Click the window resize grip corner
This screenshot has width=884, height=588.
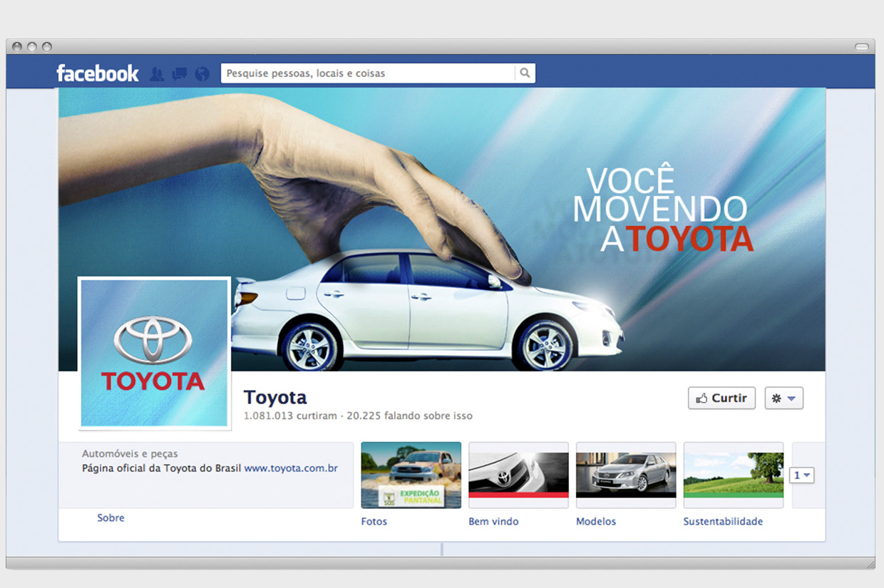click(x=870, y=564)
